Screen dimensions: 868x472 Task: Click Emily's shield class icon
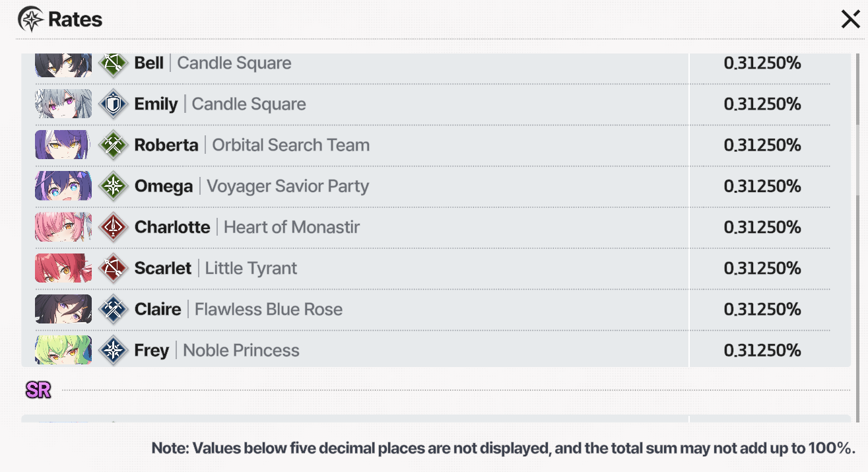tap(114, 104)
